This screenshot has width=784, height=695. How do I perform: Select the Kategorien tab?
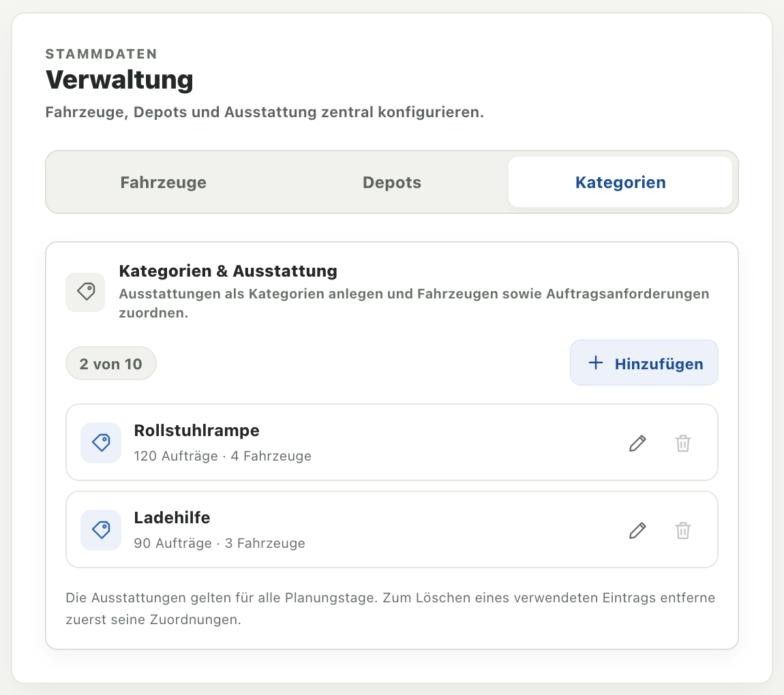click(620, 183)
